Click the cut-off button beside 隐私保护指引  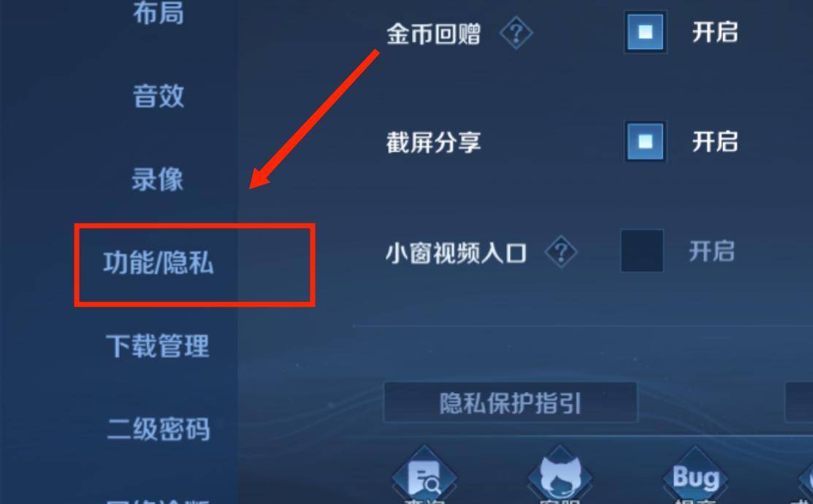tap(799, 403)
